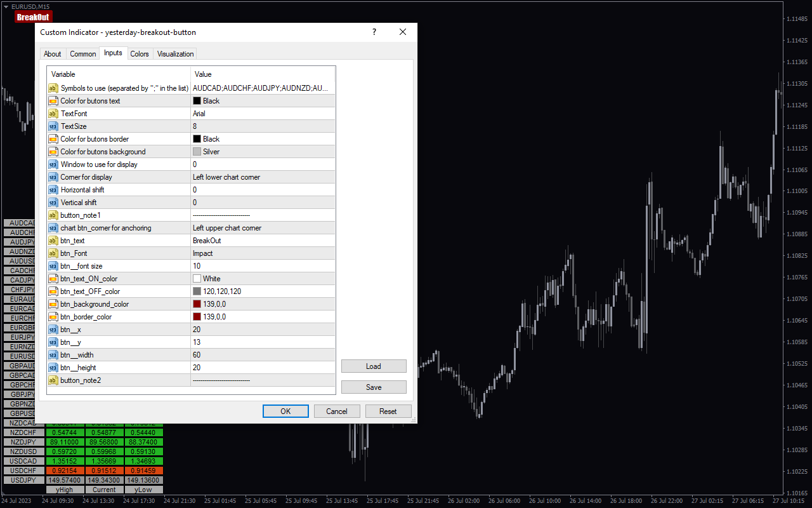
Task: Click the integer icon beside 'Window to use for display'
Action: (53, 164)
